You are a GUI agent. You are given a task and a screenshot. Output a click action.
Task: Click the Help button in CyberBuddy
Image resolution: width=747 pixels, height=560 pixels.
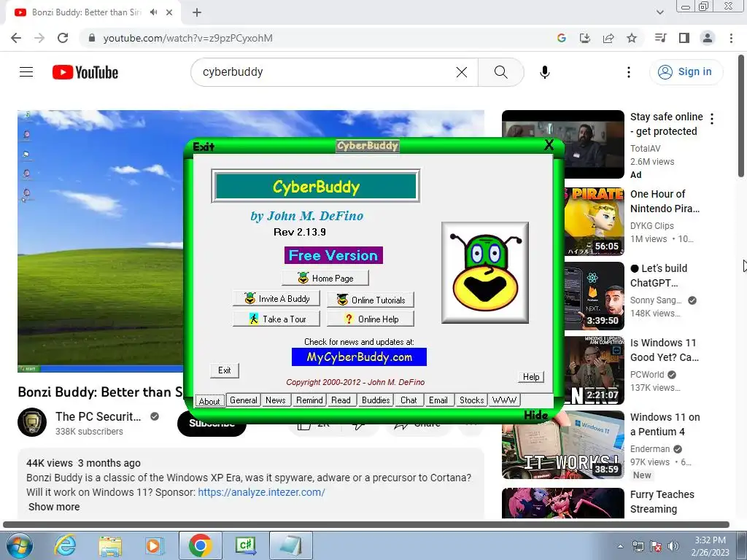click(x=531, y=377)
